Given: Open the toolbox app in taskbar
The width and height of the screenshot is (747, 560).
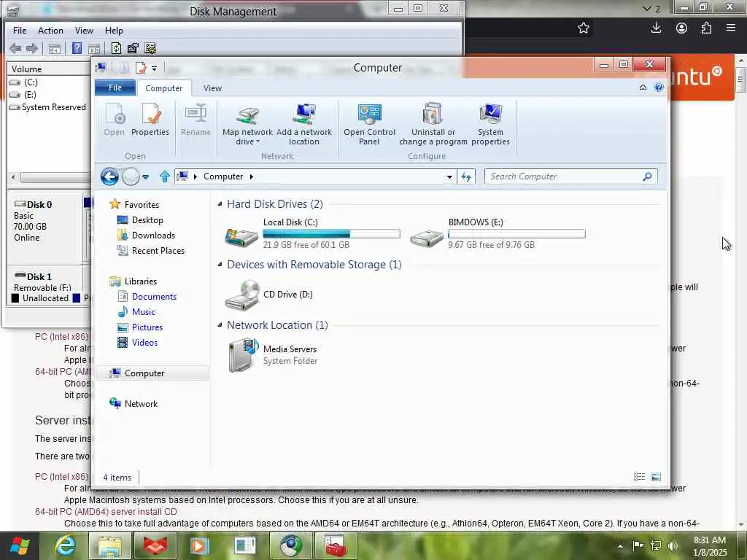Looking at the screenshot, I should pyautogui.click(x=335, y=545).
